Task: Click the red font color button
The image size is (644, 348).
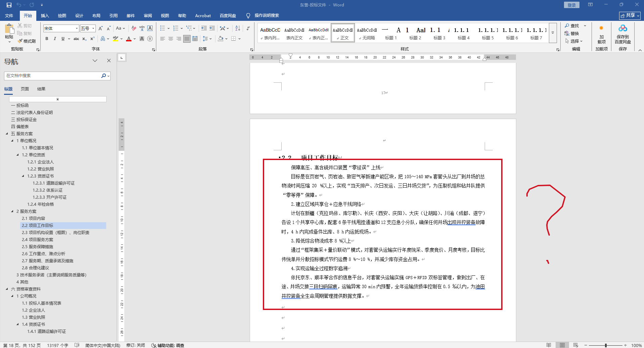Action: tap(129, 39)
